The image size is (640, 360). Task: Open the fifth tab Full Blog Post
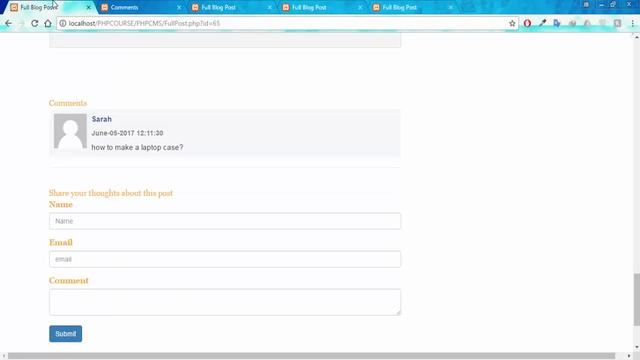pos(412,7)
